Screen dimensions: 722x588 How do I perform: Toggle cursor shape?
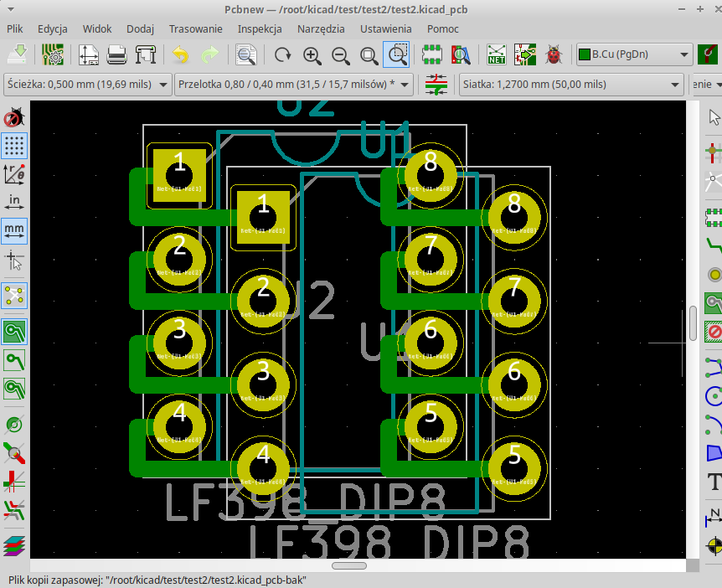click(14, 260)
